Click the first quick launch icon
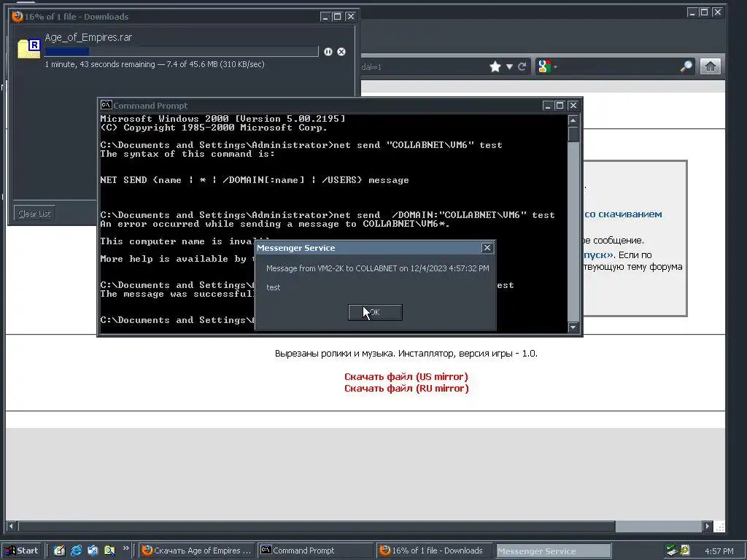This screenshot has width=747, height=560. 59,551
